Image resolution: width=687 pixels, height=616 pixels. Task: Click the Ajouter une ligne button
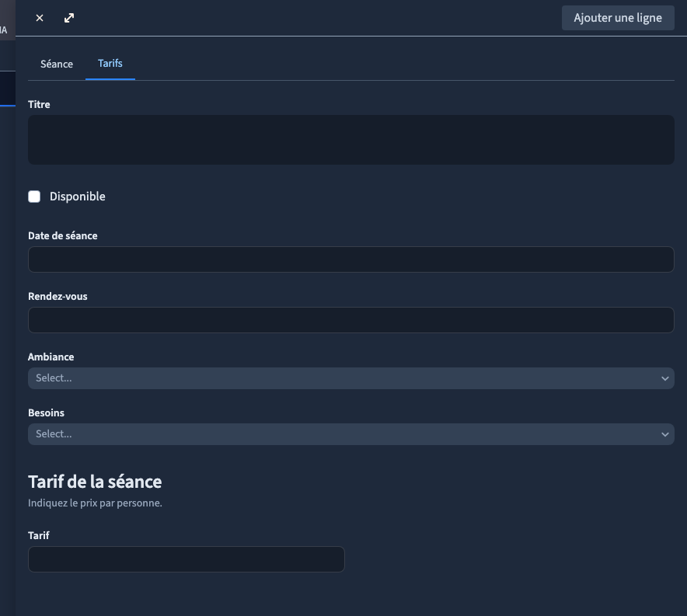coord(618,18)
